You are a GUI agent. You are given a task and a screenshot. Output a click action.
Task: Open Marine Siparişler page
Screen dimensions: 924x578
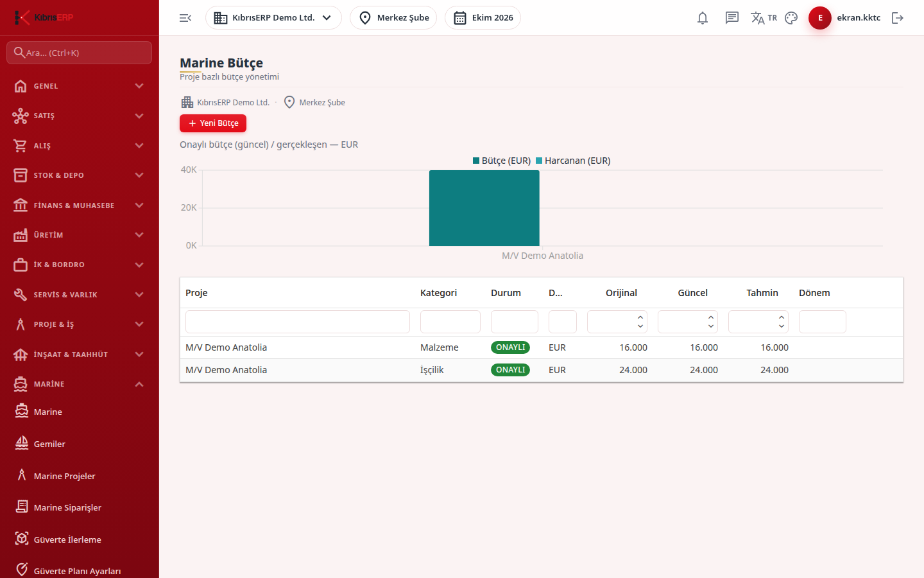pyautogui.click(x=80, y=507)
